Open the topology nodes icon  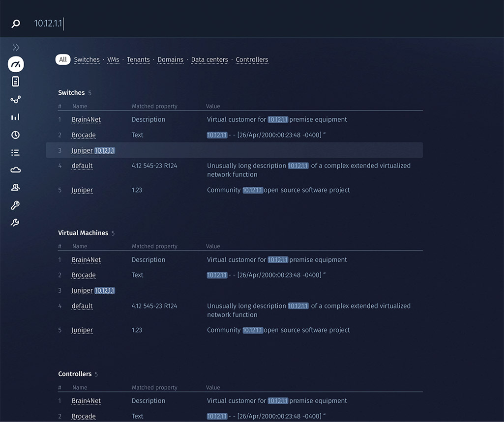pos(16,100)
